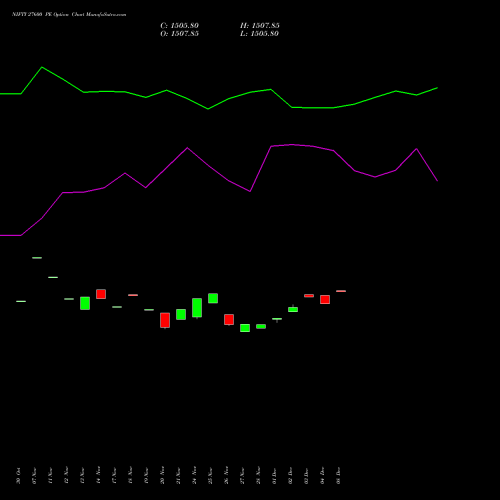Click the green candlestick above 27 Nov
This screenshot has width=500, height=500.
tap(245, 328)
